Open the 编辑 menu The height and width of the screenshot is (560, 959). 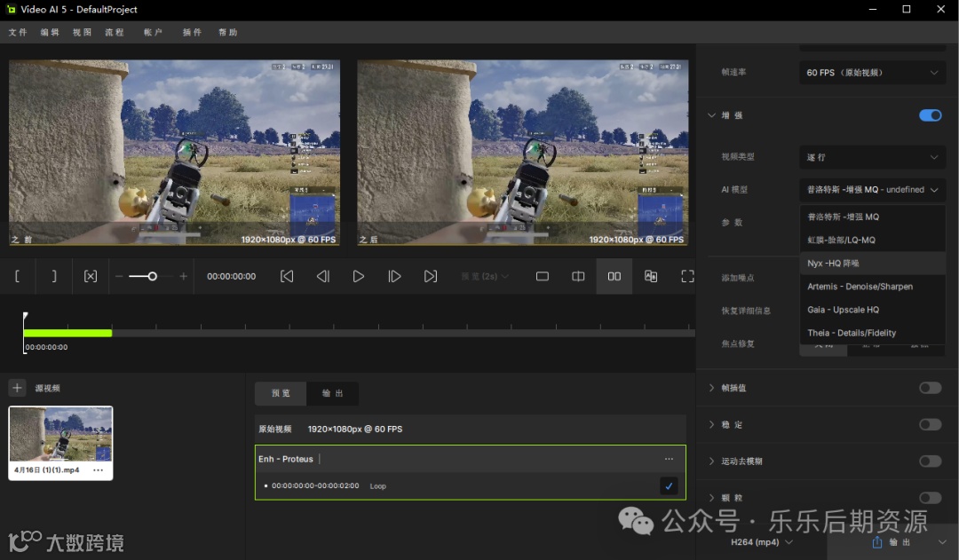click(50, 32)
